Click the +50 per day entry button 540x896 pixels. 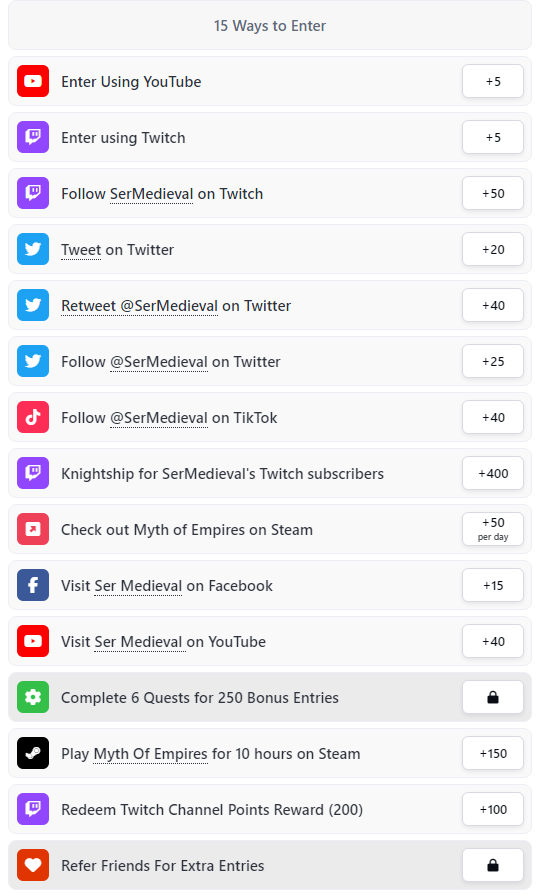493,529
